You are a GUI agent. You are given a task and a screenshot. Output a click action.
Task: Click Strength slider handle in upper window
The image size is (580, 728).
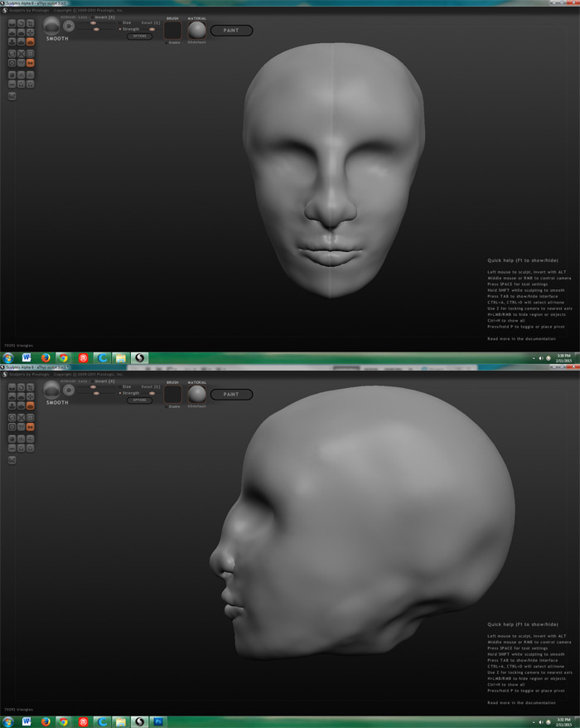(x=96, y=29)
